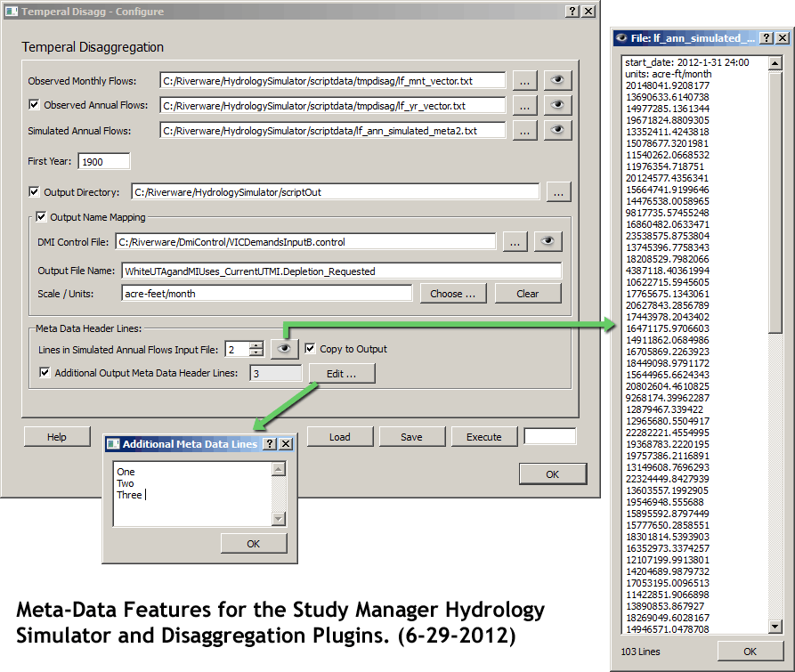This screenshot has width=795, height=672.
Task: Click the line 'Two' in meta data lines
Action: (126, 483)
